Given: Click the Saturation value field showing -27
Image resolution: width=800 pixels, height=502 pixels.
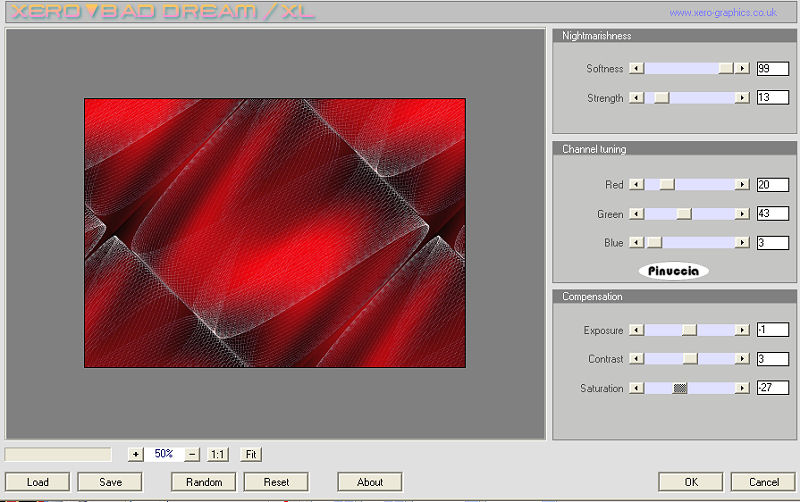Looking at the screenshot, I should pos(772,388).
